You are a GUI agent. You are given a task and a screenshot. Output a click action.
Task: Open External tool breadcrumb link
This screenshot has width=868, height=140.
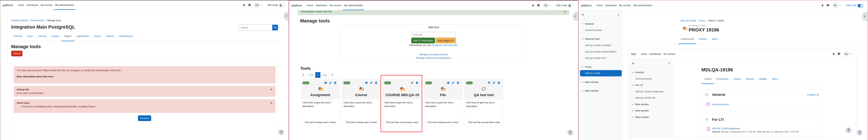tap(37, 20)
